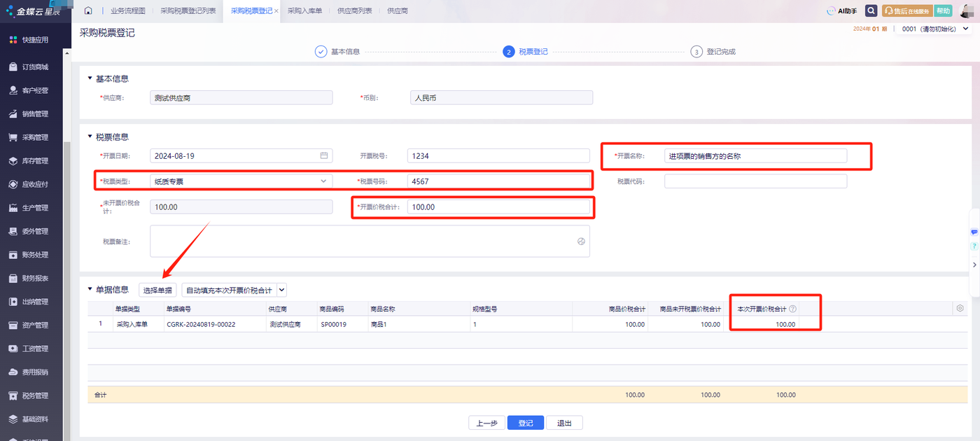This screenshot has width=980, height=441.
Task: Click the 退出 button
Action: 564,423
